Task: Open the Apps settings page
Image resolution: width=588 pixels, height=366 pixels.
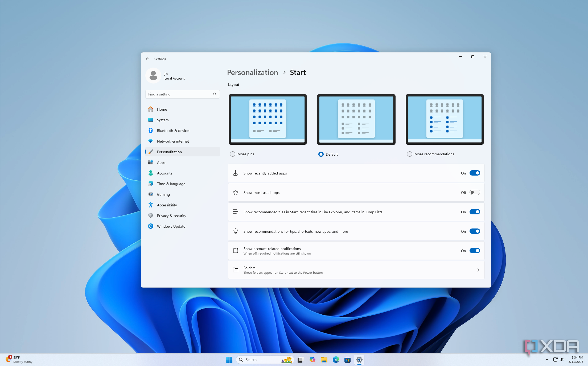Action: click(x=183, y=163)
